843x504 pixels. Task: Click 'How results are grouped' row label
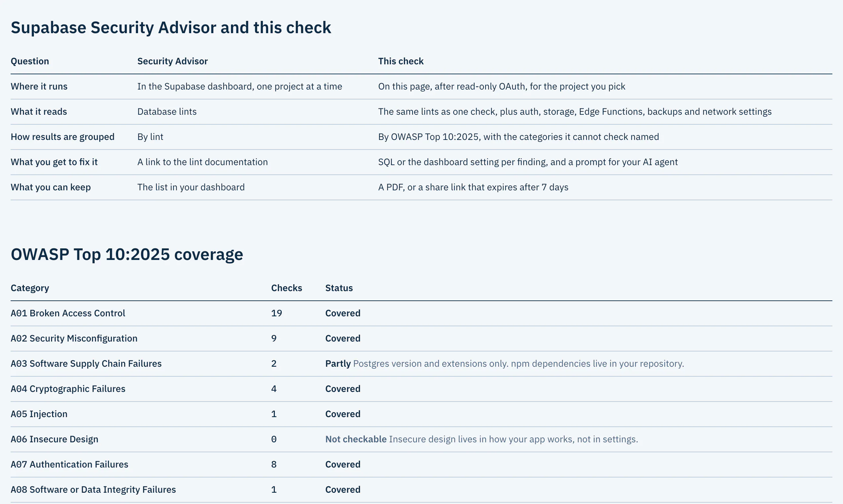[62, 137]
